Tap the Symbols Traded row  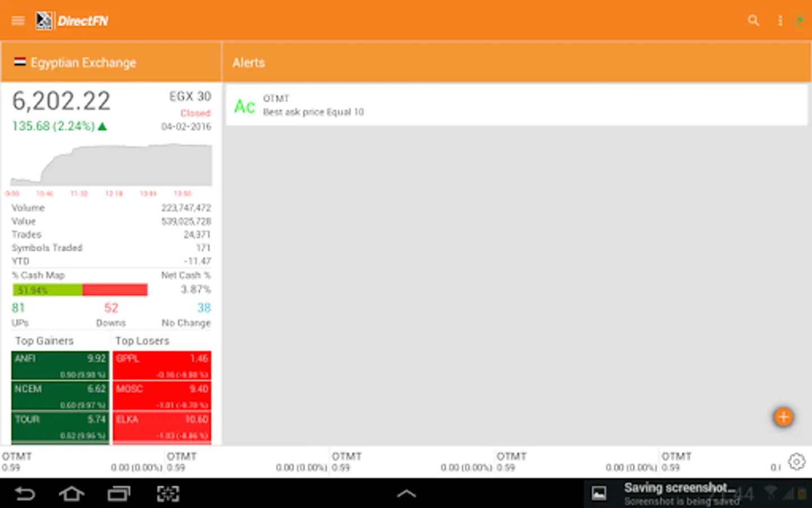tap(111, 248)
